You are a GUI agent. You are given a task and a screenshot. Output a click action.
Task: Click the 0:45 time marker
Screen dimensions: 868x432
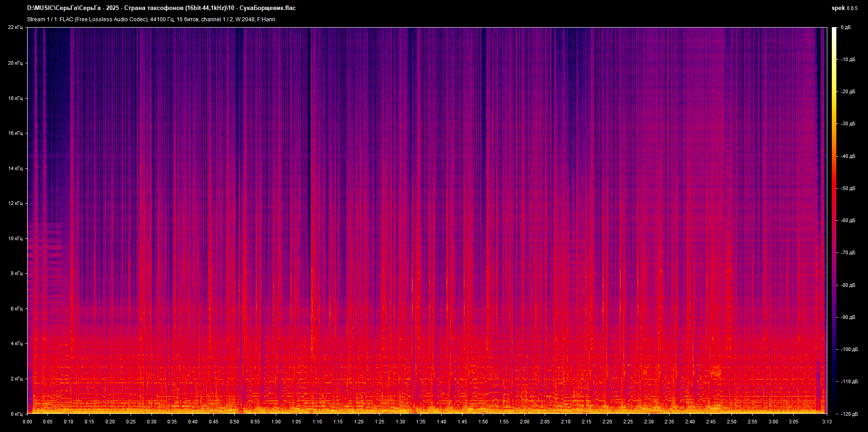[213, 422]
